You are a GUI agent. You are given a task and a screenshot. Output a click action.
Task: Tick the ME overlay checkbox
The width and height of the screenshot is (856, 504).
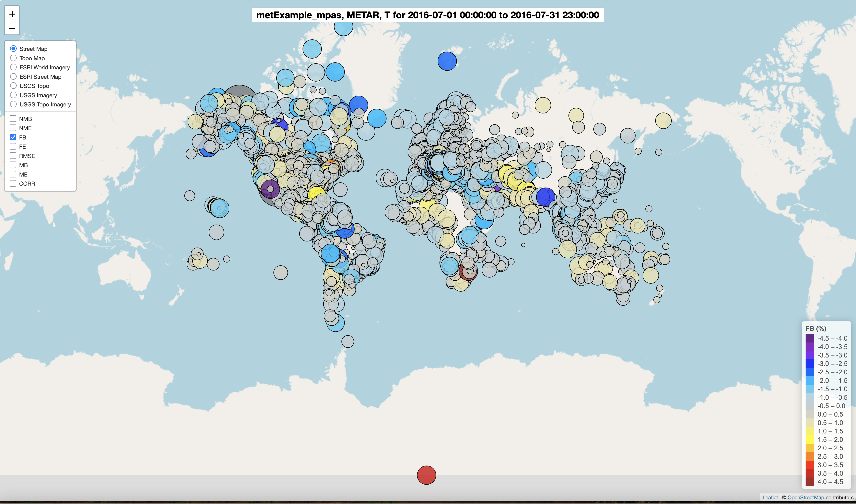tap(13, 174)
